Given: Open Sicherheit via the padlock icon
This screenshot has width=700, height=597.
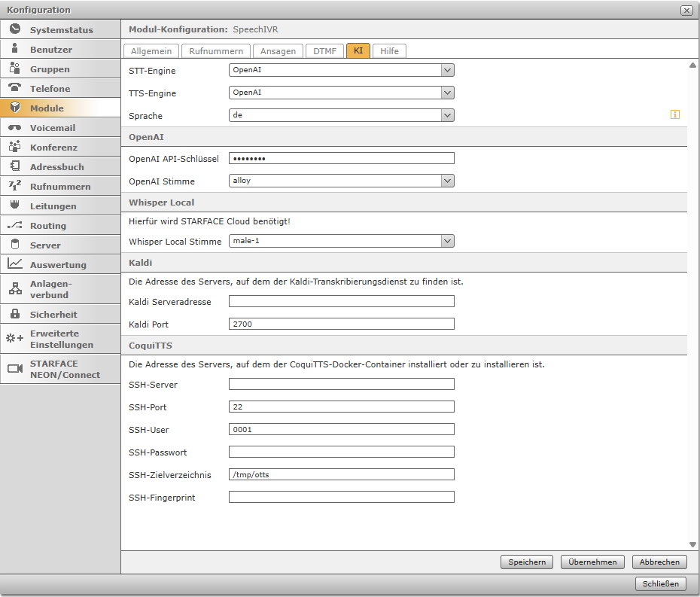Looking at the screenshot, I should click(x=15, y=314).
